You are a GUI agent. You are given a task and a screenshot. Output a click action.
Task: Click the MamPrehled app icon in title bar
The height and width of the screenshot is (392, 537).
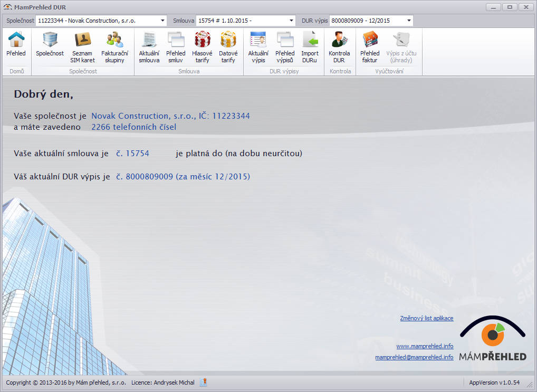point(7,7)
